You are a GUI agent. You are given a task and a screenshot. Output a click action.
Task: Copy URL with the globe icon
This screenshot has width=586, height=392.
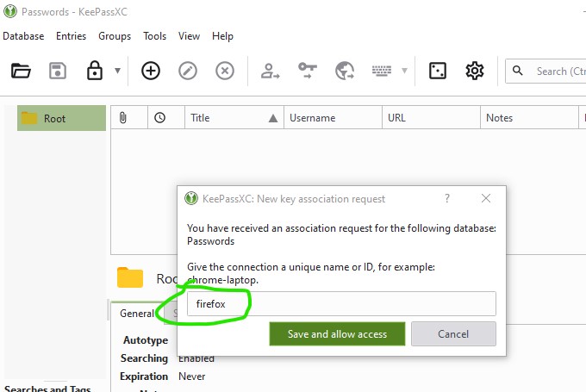click(x=345, y=71)
